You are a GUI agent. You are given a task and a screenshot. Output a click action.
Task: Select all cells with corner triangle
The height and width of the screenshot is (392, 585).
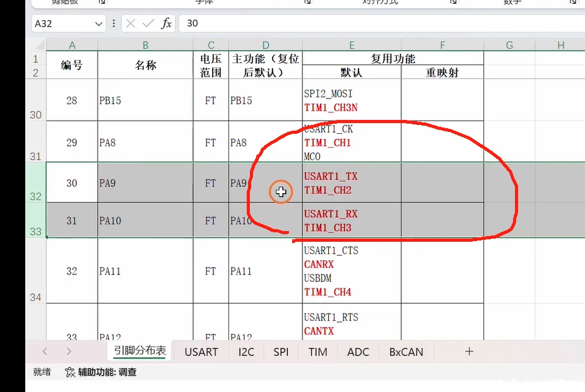pos(40,45)
